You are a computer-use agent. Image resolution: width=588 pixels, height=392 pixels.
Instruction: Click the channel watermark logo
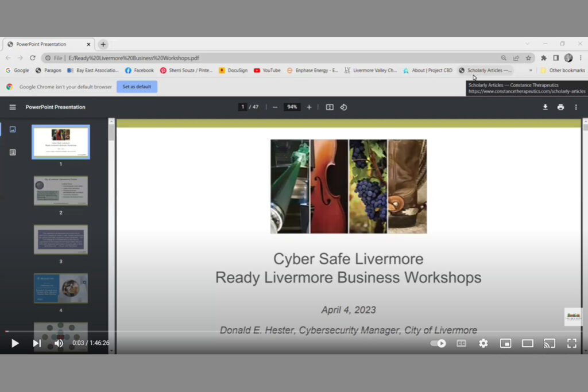(574, 316)
